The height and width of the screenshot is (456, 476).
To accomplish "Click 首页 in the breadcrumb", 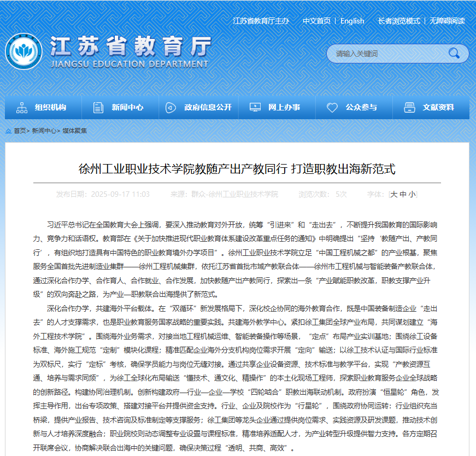I will point(20,131).
